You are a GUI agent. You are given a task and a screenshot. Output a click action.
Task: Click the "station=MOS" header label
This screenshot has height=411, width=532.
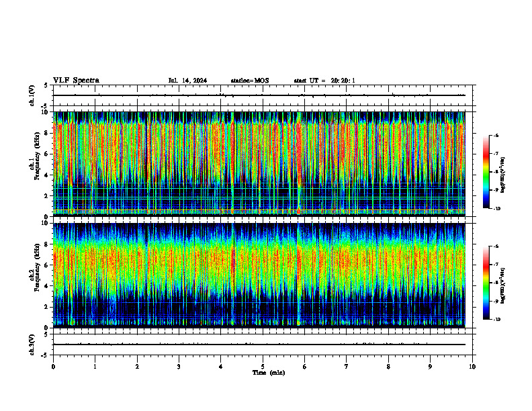pos(250,81)
